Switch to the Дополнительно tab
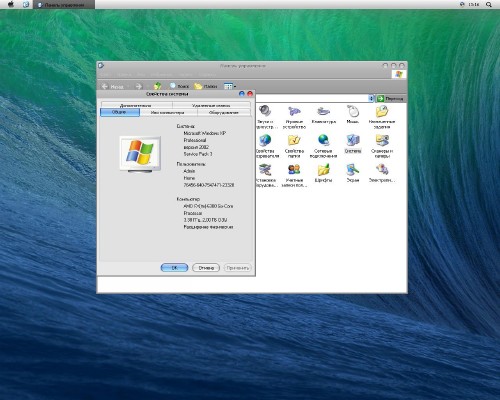This screenshot has height=400, width=500. click(136, 105)
